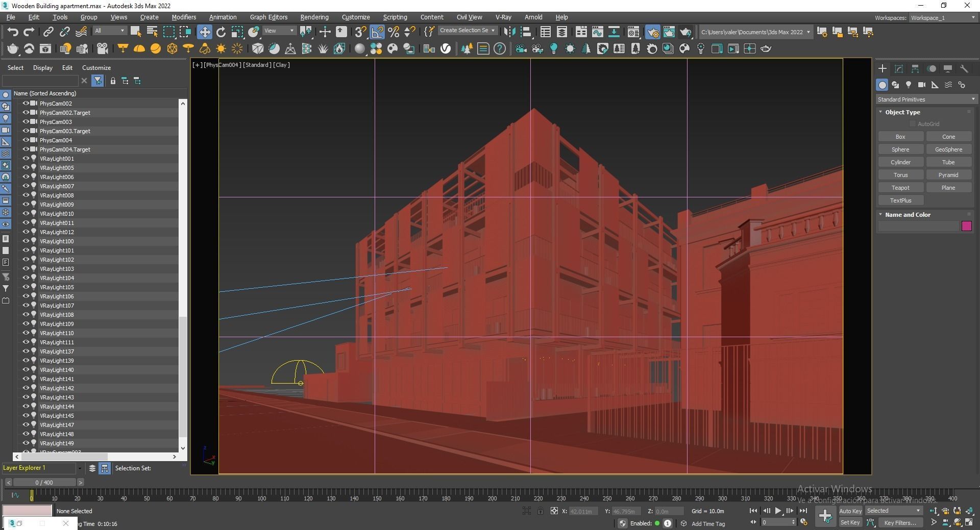The width and height of the screenshot is (980, 530).
Task: Open the View reference coordinate dropdown
Action: pyautogui.click(x=279, y=31)
